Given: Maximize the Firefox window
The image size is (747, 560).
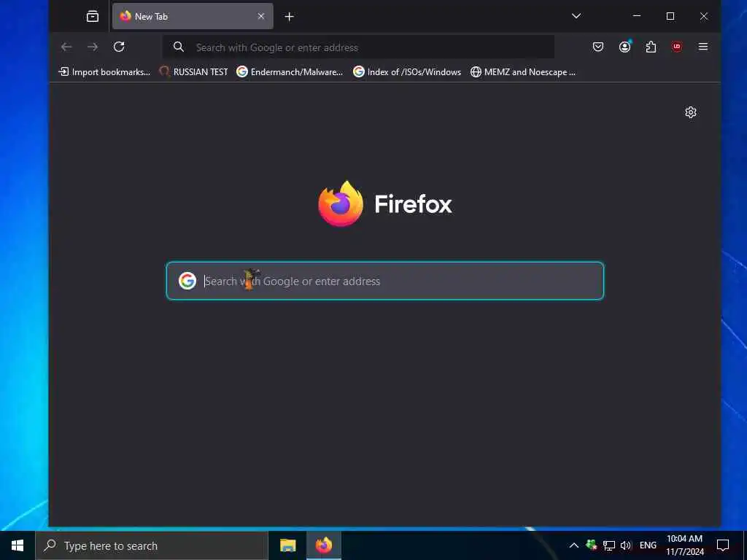Looking at the screenshot, I should pos(670,16).
